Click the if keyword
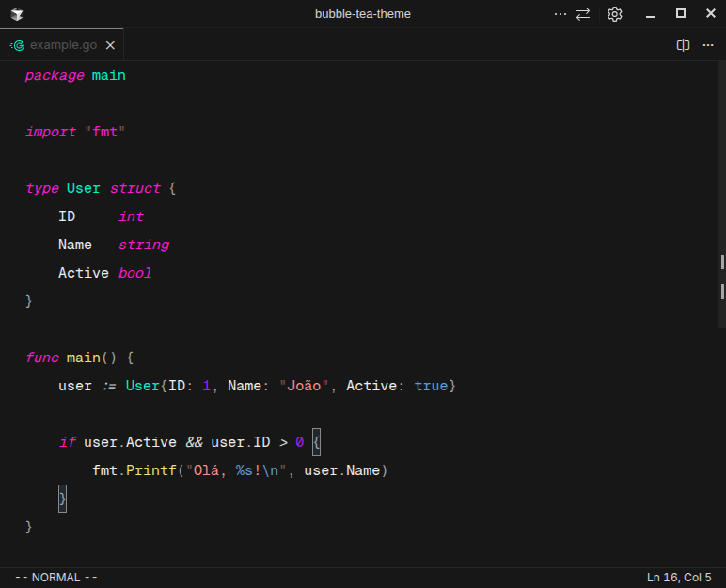726x588 pixels. click(x=68, y=442)
